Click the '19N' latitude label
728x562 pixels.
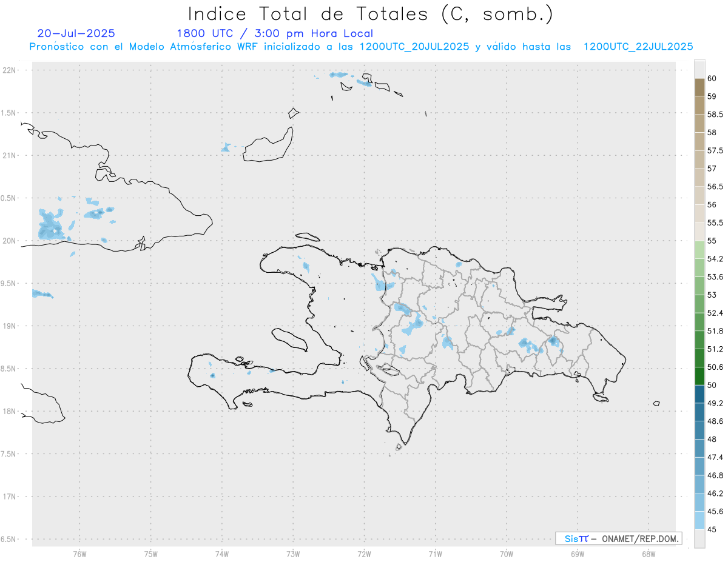click(9, 326)
